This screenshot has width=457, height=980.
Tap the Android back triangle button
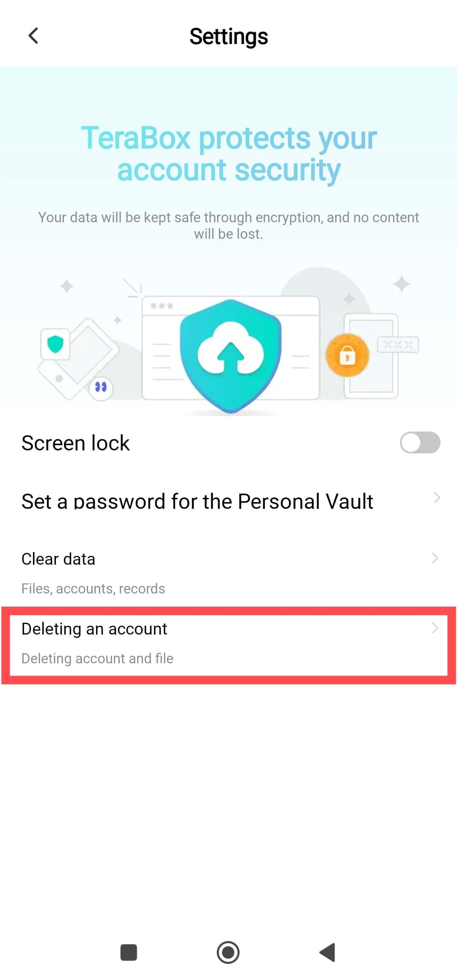(327, 952)
